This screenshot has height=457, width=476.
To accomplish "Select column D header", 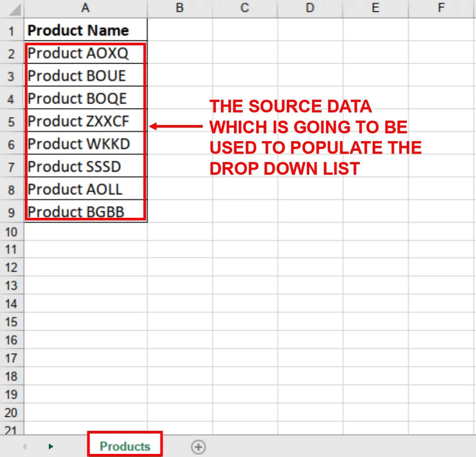I will [x=310, y=8].
